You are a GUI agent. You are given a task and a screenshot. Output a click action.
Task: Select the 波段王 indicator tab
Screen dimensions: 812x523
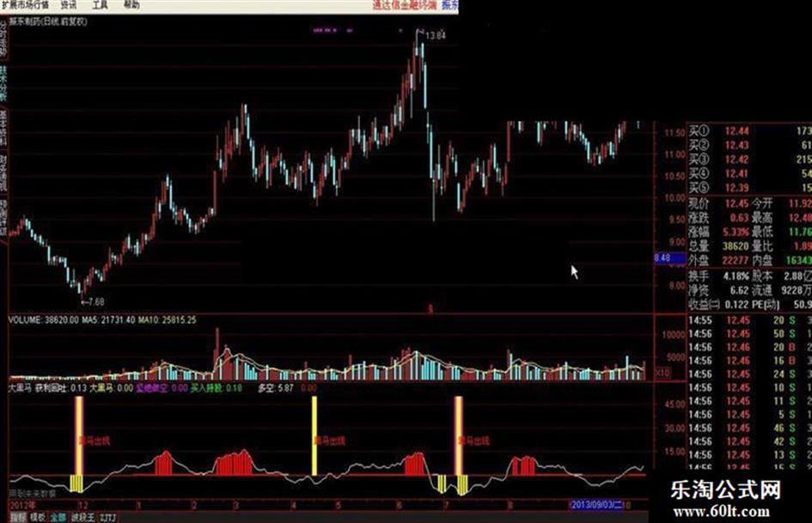(x=82, y=517)
